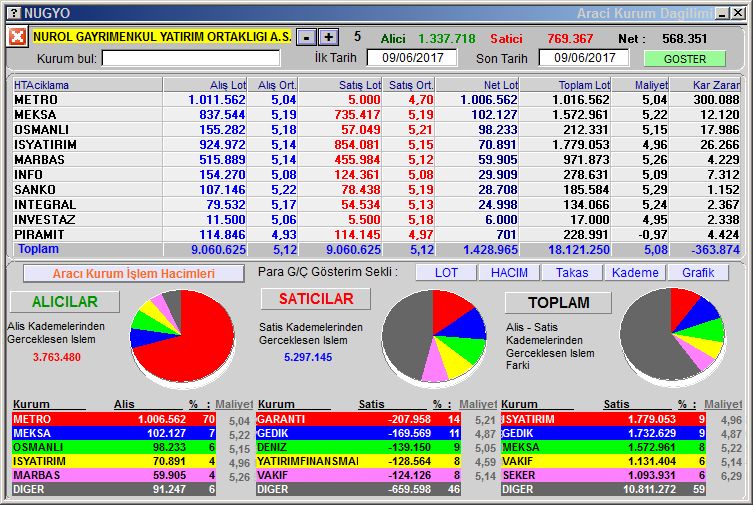This screenshot has height=505, width=753.
Task: Click the help question mark icon in title bar
Action: (15, 13)
